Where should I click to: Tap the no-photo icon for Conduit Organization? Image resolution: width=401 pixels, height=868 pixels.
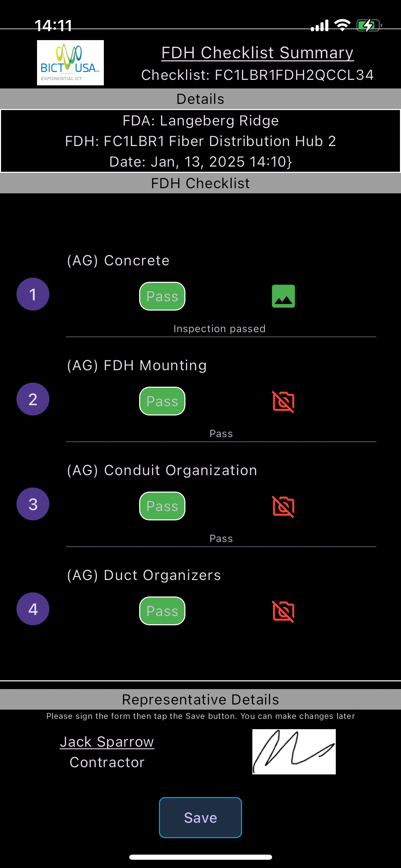tap(283, 506)
